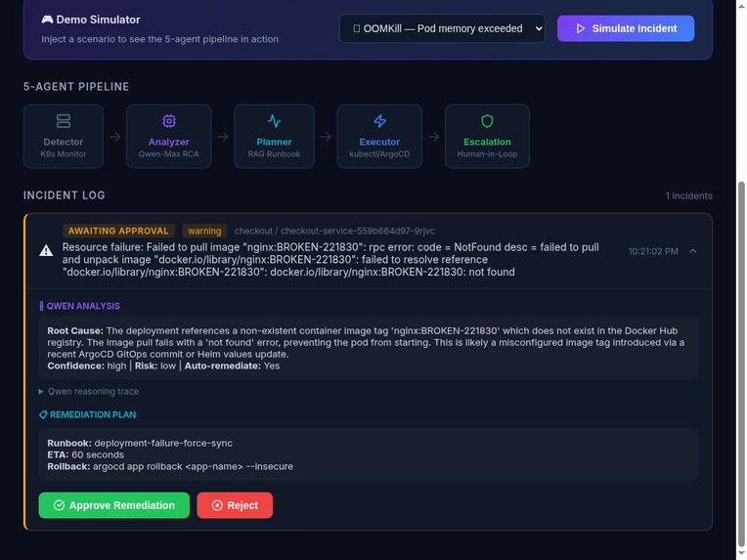Click the Confidence high Risk low line

163,366
